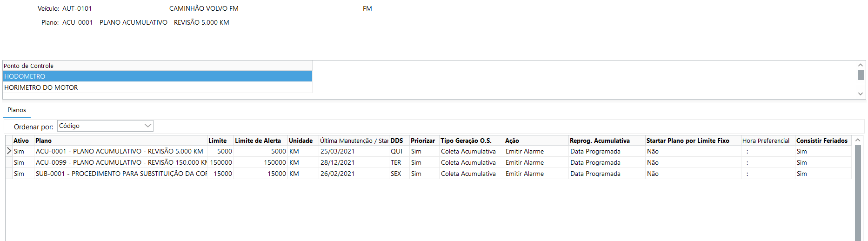
Task: Click the Hora Preferencial cell in first row
Action: [x=768, y=151]
